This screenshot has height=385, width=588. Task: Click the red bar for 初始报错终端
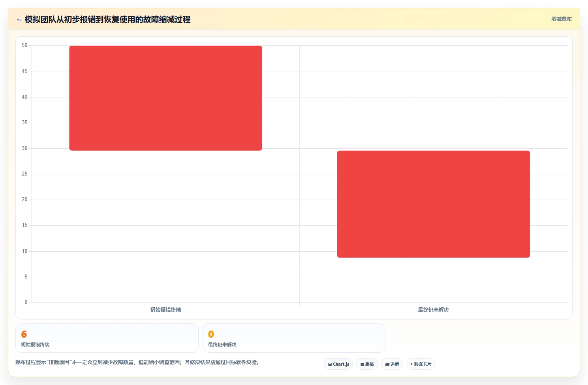165,98
